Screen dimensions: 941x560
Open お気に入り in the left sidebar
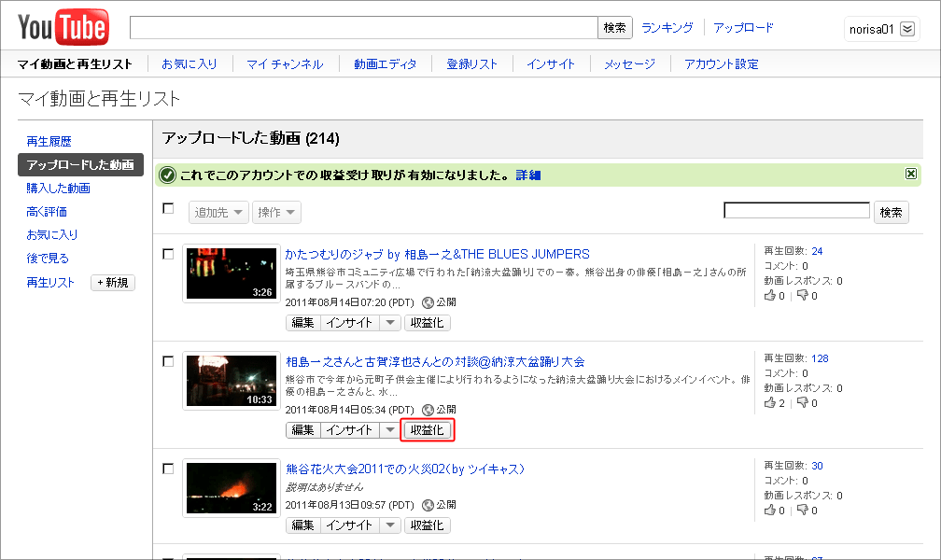coord(52,234)
